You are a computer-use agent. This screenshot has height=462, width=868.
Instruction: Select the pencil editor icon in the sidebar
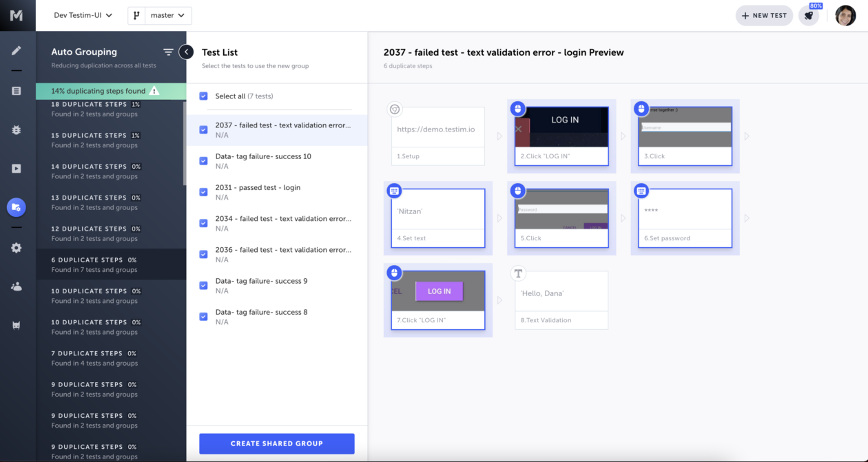17,52
